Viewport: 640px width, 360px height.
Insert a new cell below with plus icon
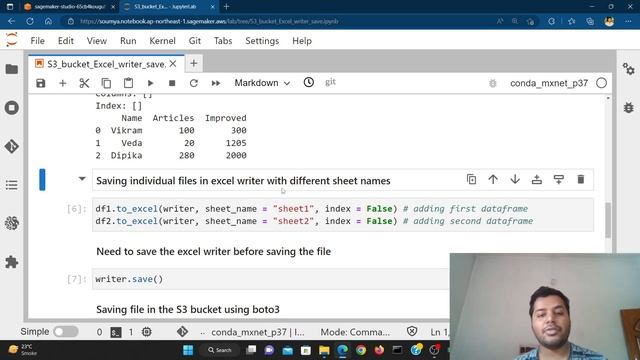click(62, 83)
